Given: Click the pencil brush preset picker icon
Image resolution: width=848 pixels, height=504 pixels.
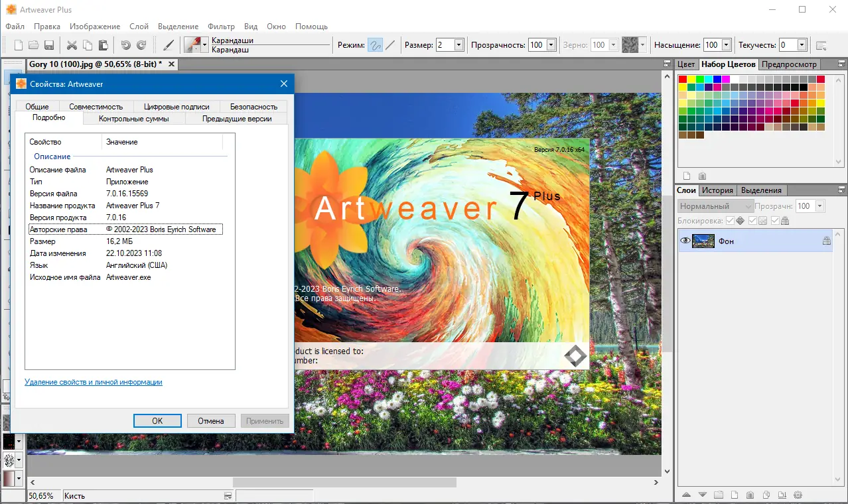Looking at the screenshot, I should click(192, 45).
